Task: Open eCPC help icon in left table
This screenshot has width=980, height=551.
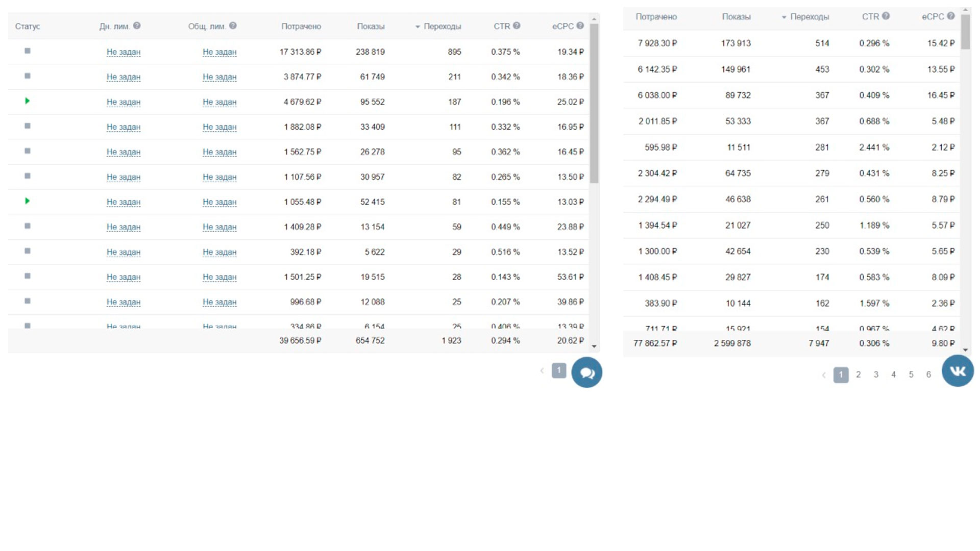Action: pos(580,26)
